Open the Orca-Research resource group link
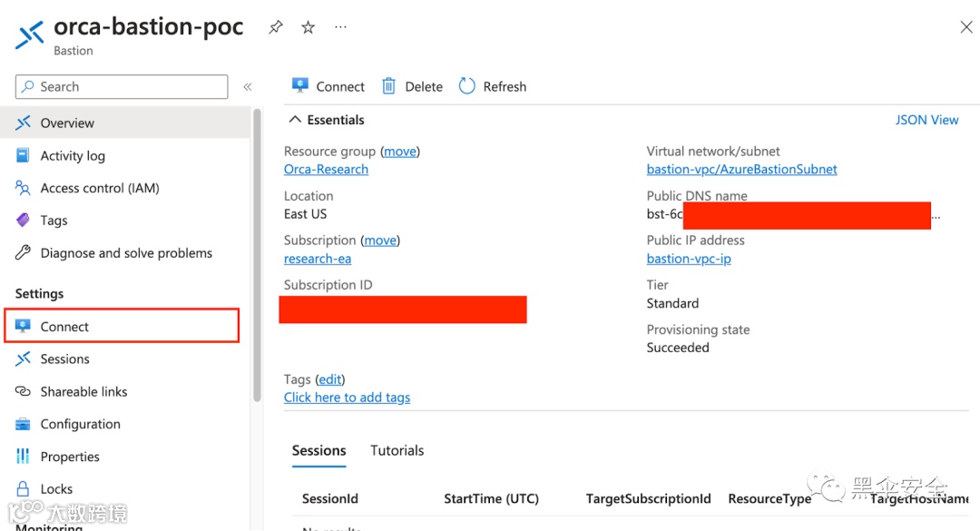This screenshot has width=980, height=531. pyautogui.click(x=326, y=170)
